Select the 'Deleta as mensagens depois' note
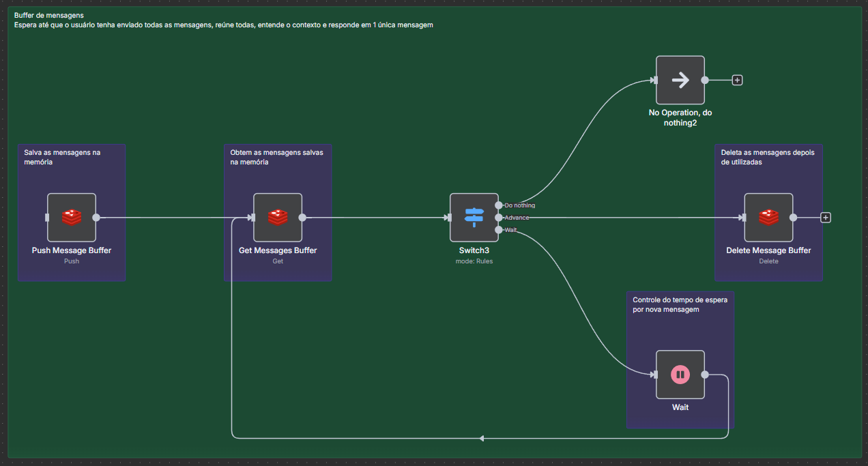 768,157
